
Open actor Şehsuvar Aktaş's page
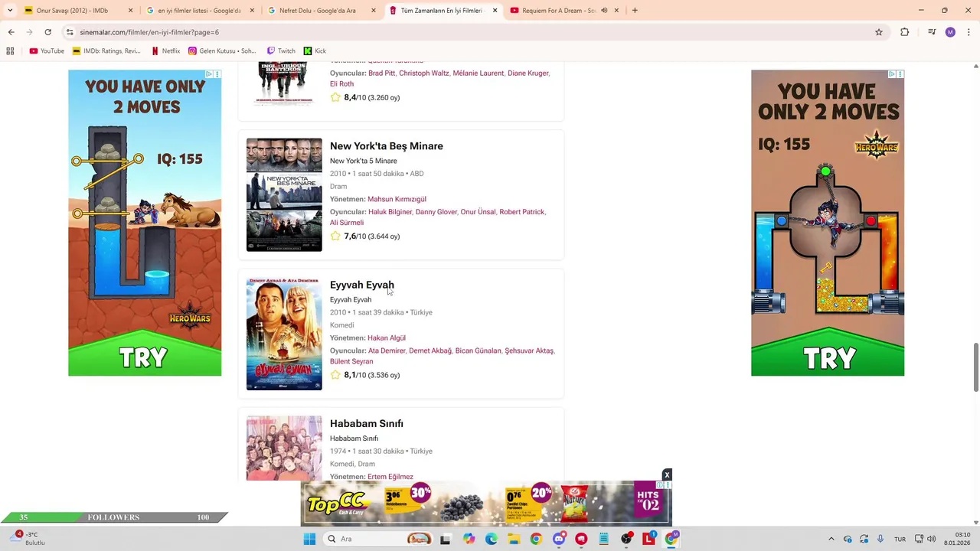click(528, 350)
